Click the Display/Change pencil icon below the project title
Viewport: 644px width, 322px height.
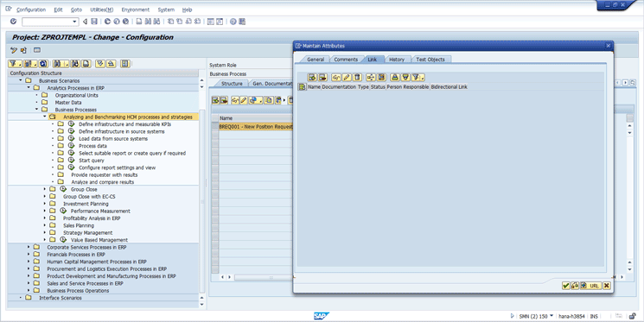(14, 50)
